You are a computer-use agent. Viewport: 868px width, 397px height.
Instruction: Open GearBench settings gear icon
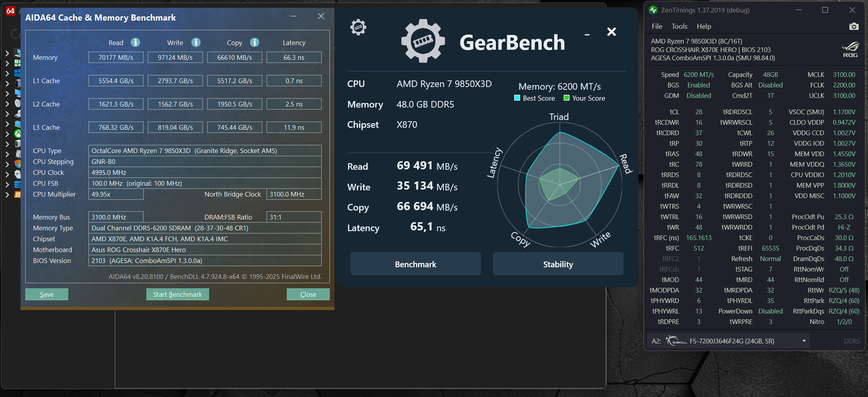[x=358, y=27]
